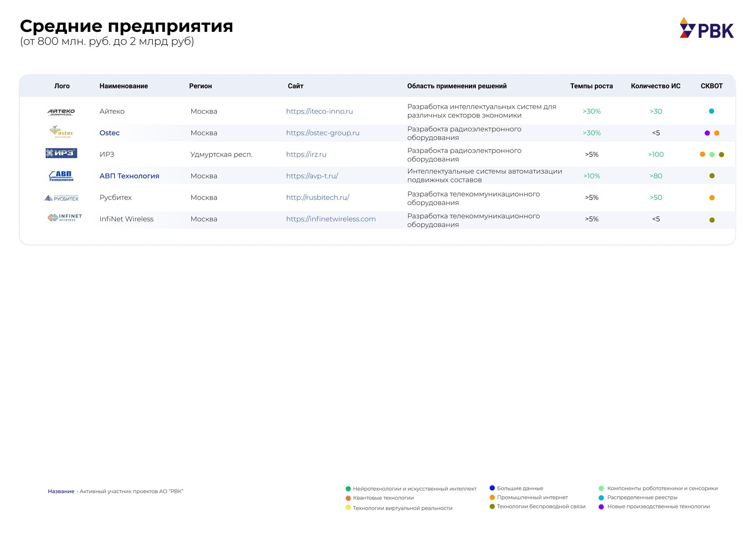Click the orange СКВОТ dot in Ostec row
This screenshot has height=534, width=756.
[x=717, y=133]
